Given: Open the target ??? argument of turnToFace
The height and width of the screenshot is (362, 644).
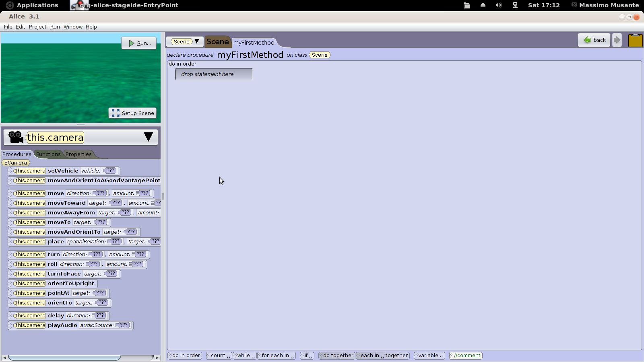Looking at the screenshot, I should coord(111,274).
